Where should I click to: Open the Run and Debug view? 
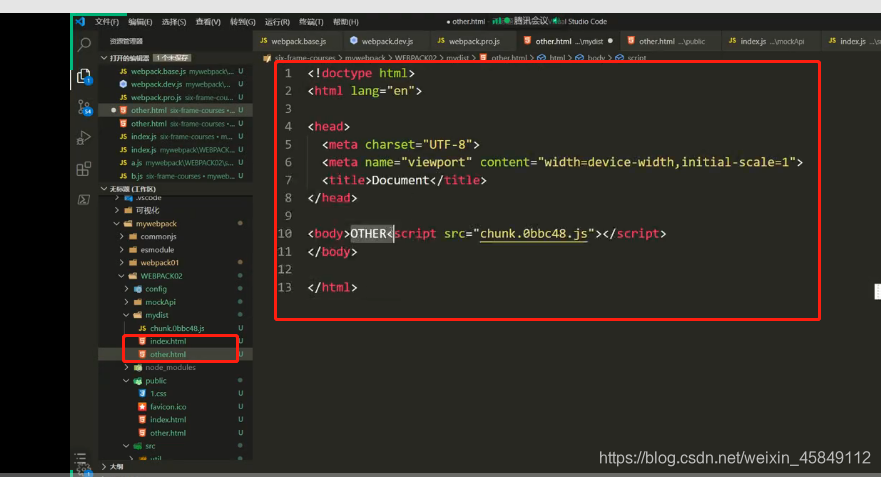(x=84, y=138)
